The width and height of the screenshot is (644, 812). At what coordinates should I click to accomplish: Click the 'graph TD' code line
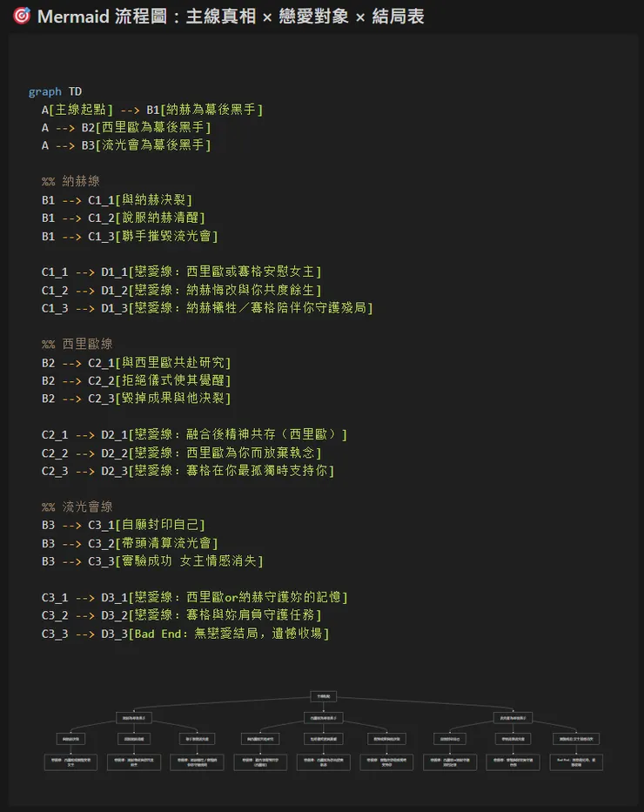pos(55,91)
